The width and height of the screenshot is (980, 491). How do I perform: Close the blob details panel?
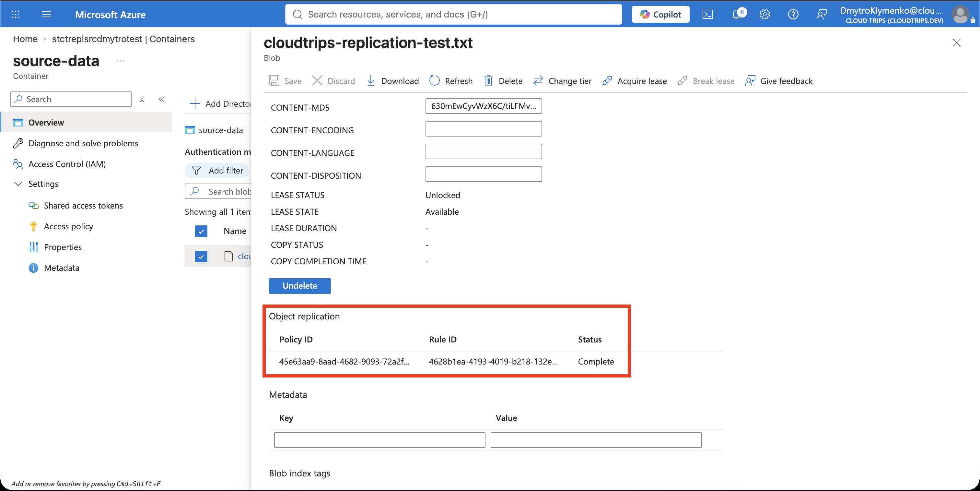point(956,43)
